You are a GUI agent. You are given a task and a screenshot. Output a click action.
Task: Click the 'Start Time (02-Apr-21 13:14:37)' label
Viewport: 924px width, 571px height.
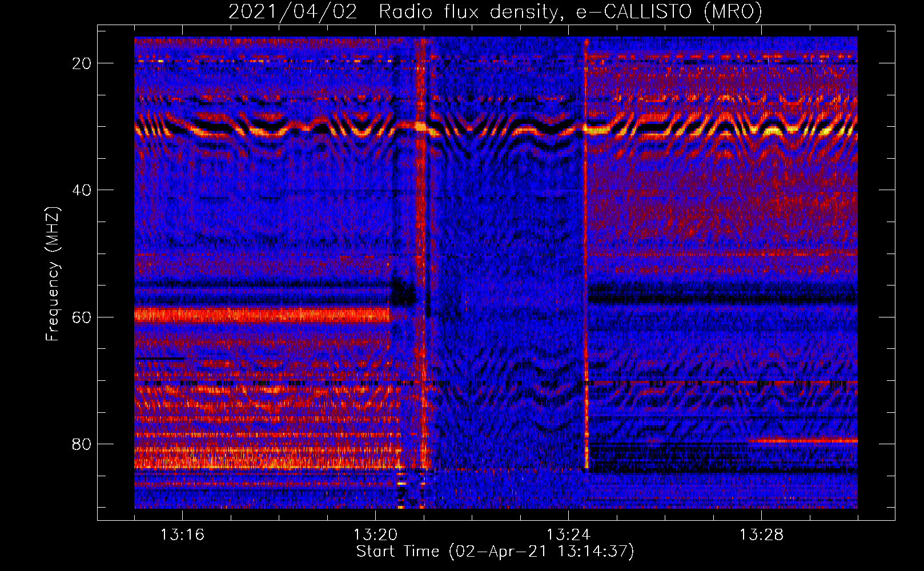pyautogui.click(x=495, y=552)
